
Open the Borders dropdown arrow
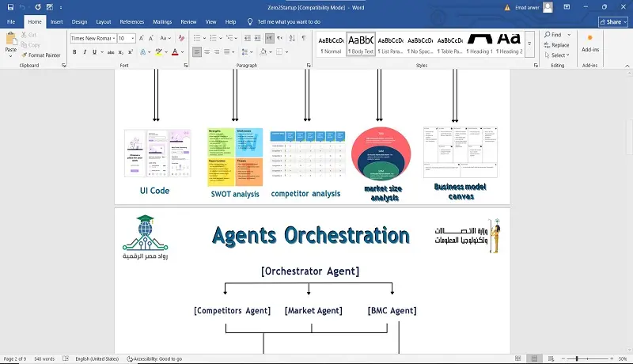[x=286, y=52]
